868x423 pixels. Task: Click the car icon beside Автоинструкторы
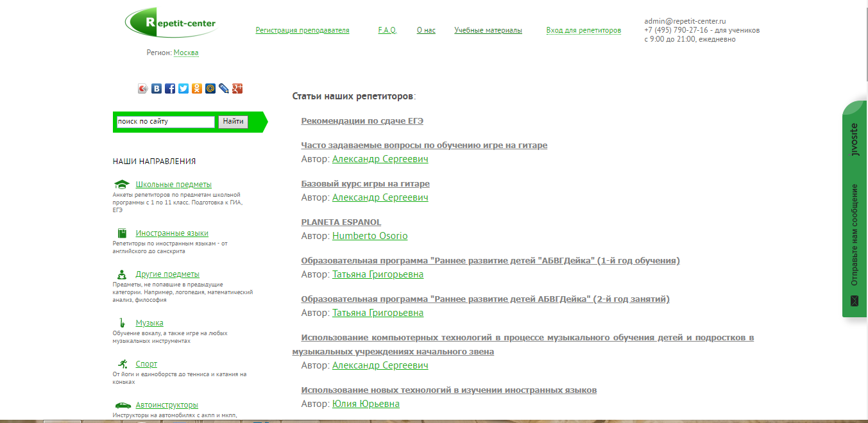click(123, 404)
